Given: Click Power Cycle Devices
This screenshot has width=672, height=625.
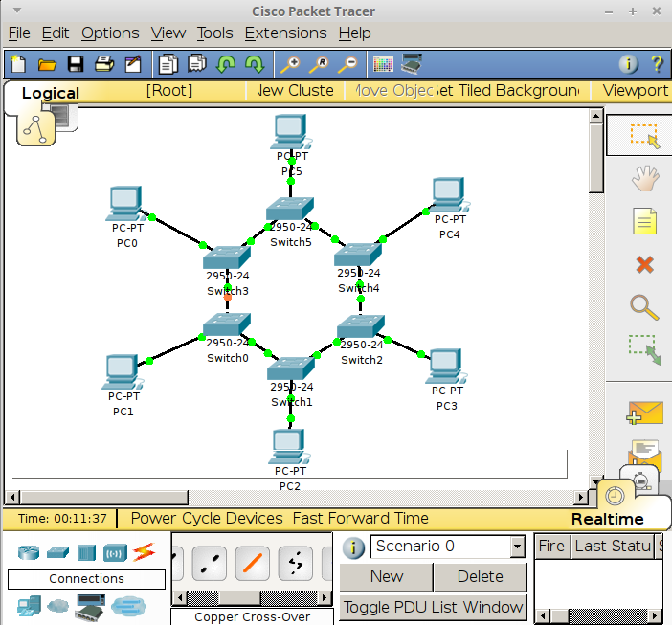Looking at the screenshot, I should click(x=207, y=519).
